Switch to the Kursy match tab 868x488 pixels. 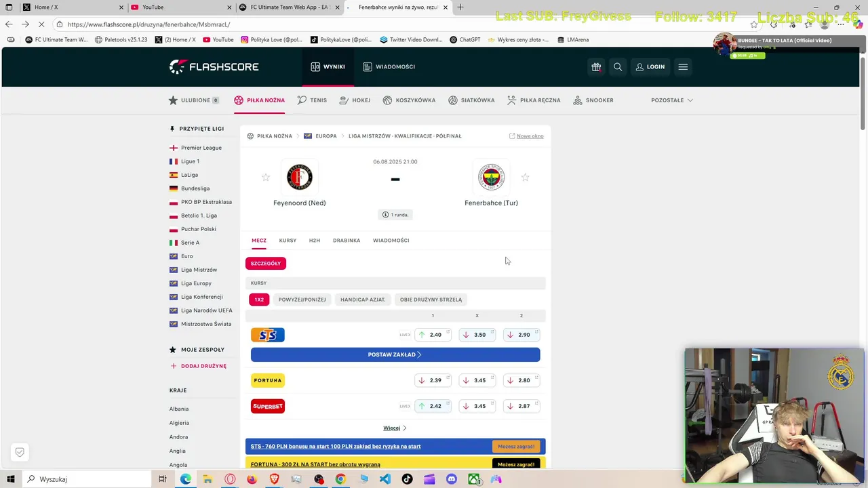point(288,241)
